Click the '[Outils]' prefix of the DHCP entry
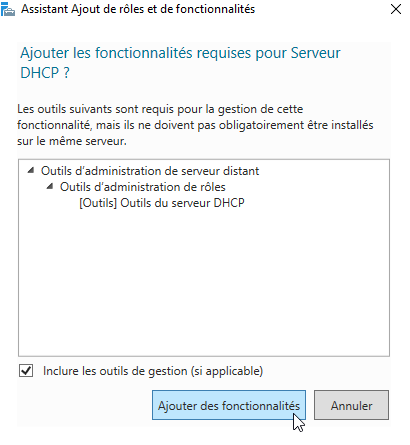Viewport: 410px width, 445px height. click(98, 203)
